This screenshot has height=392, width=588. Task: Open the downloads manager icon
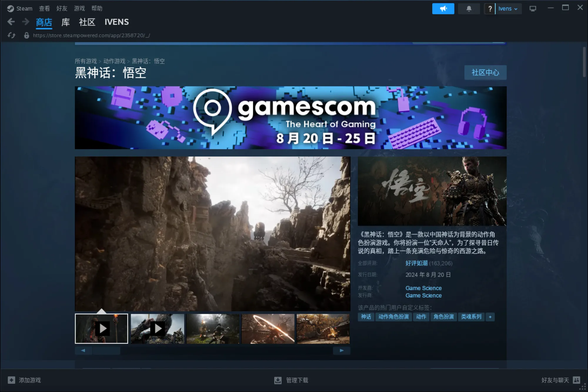point(278,380)
